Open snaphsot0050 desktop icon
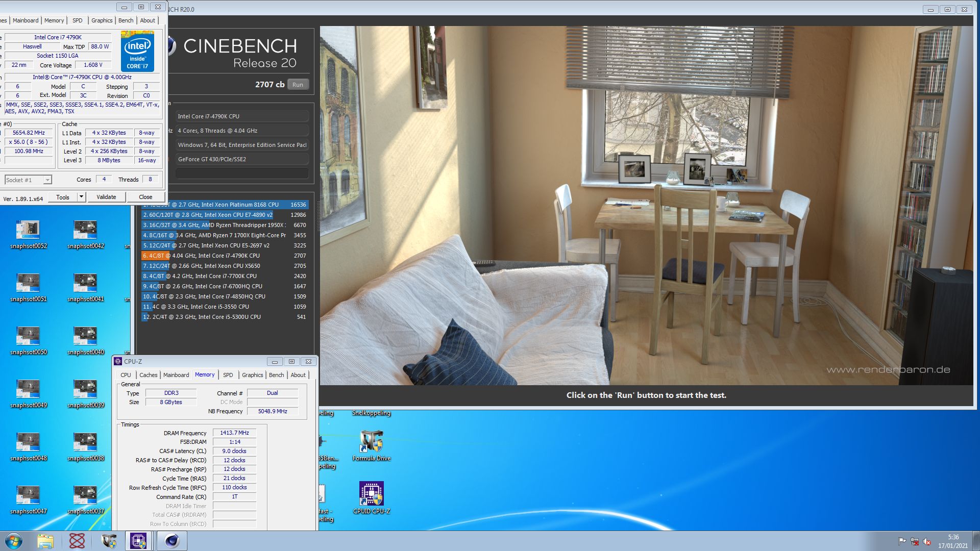 coord(28,341)
